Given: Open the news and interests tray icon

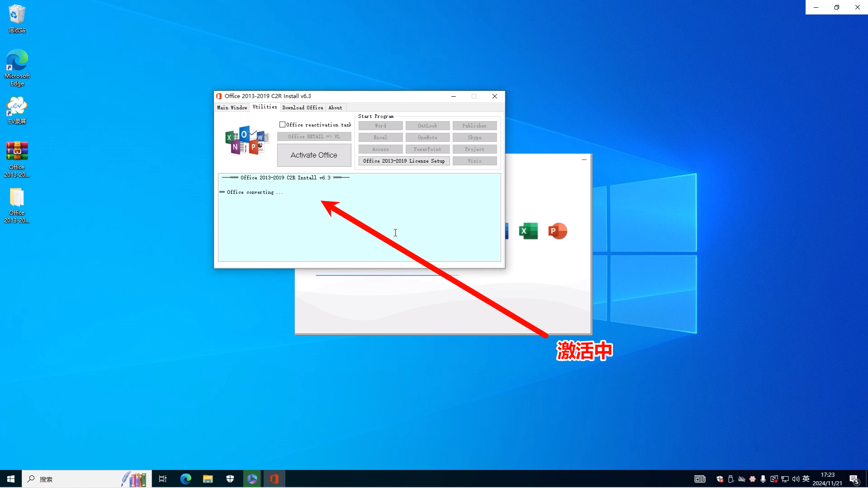Looking at the screenshot, I should [x=700, y=479].
